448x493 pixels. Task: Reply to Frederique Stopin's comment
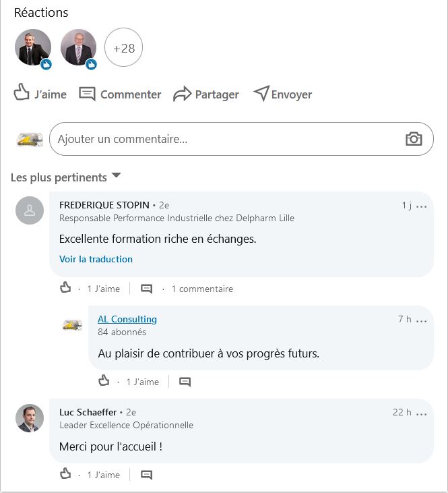[146, 289]
